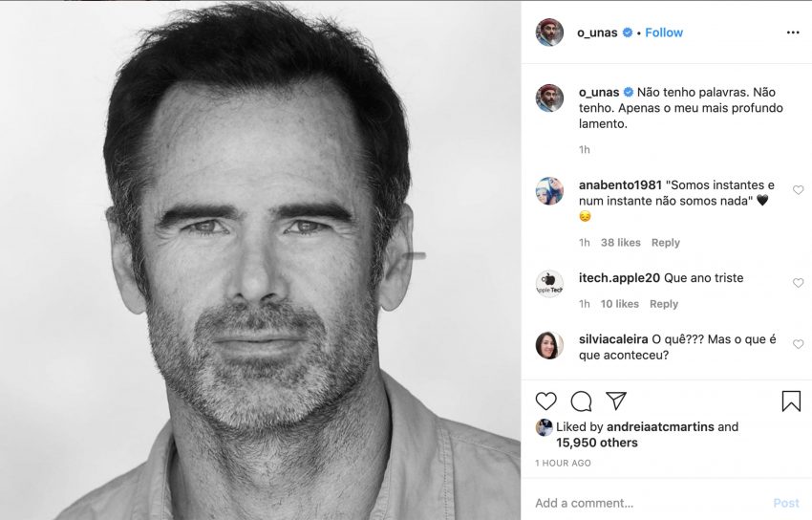Follow the o_unas account
The image size is (812, 520).
(664, 32)
